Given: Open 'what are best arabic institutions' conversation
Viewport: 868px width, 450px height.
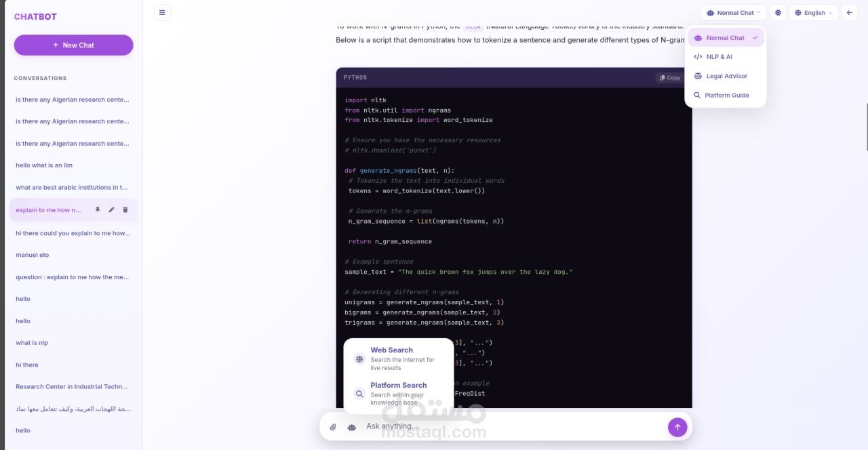Looking at the screenshot, I should (73, 188).
